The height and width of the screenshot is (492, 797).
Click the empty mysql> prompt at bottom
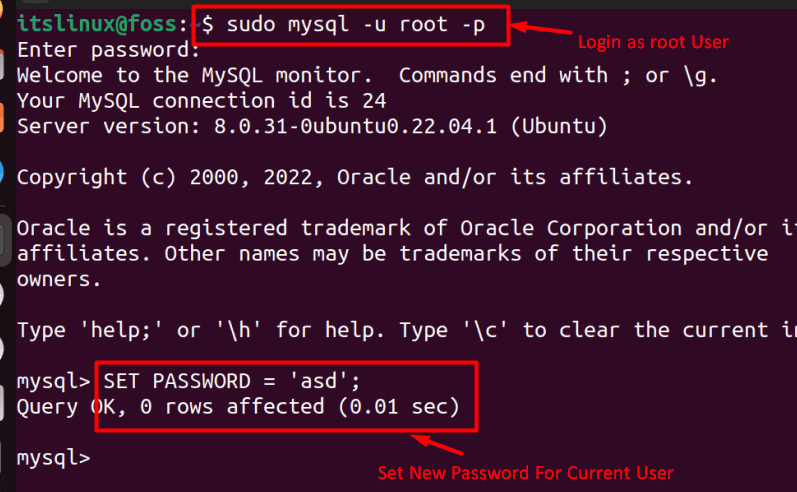(x=53, y=458)
